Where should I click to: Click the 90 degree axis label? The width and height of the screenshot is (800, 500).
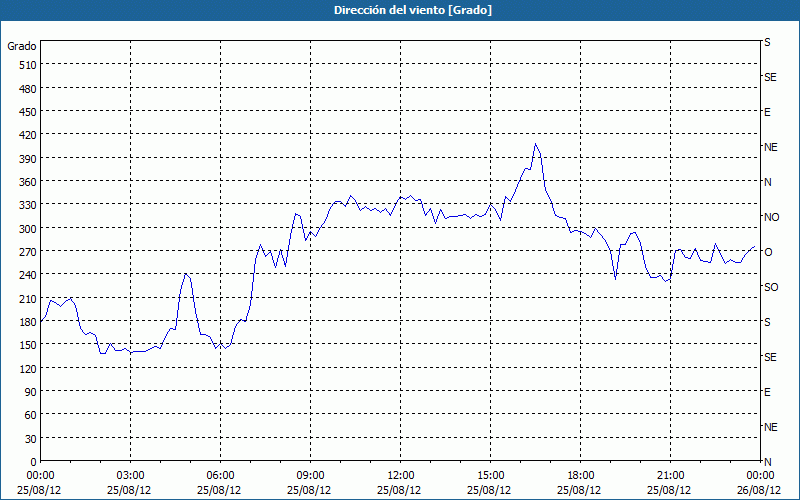31,392
